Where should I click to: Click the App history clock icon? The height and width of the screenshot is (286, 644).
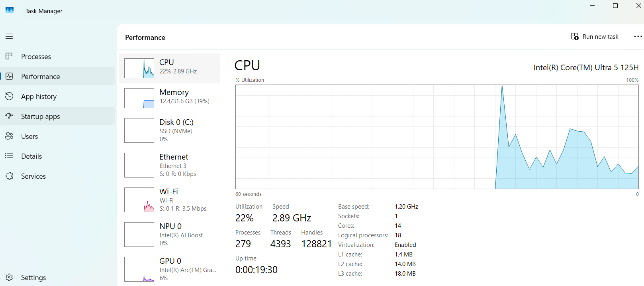[9, 96]
